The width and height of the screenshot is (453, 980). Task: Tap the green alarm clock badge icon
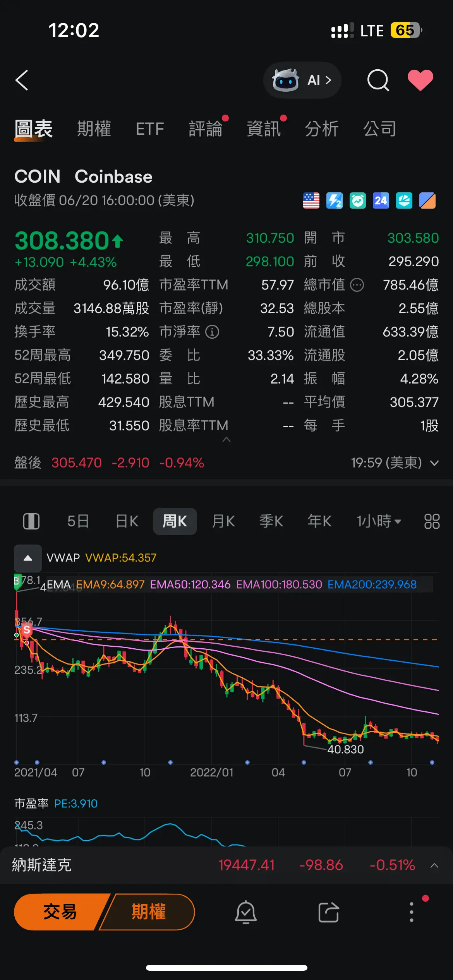[x=358, y=200]
